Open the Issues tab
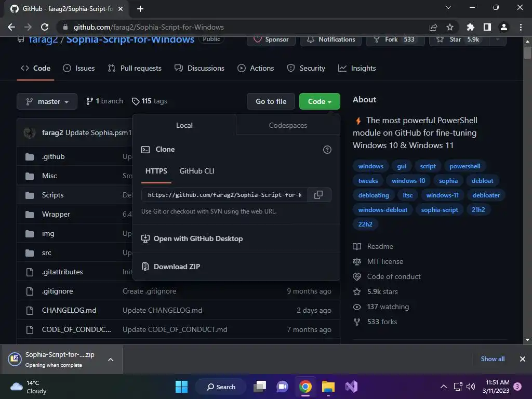The width and height of the screenshot is (532, 399). click(79, 68)
